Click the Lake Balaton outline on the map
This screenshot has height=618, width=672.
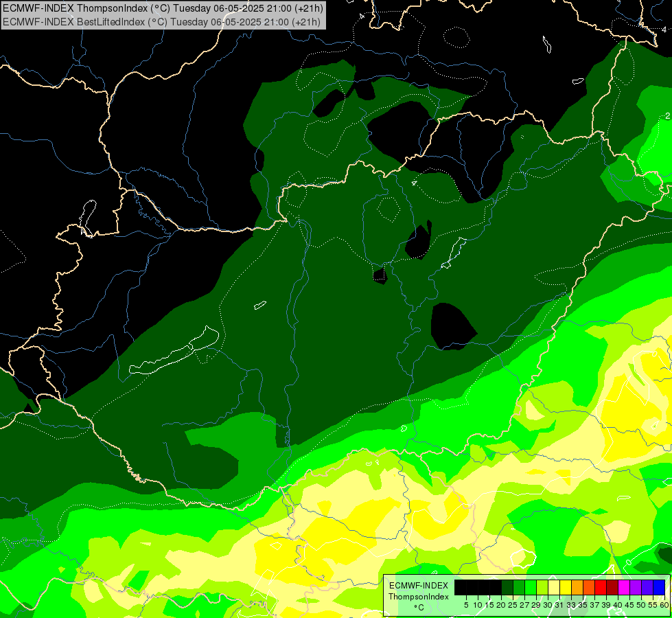[174, 351]
